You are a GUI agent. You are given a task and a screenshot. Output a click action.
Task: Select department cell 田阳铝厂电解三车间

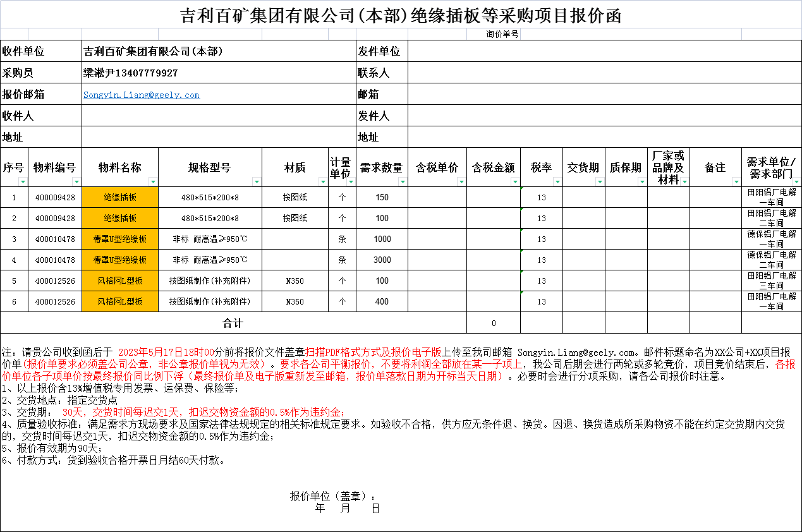click(771, 281)
